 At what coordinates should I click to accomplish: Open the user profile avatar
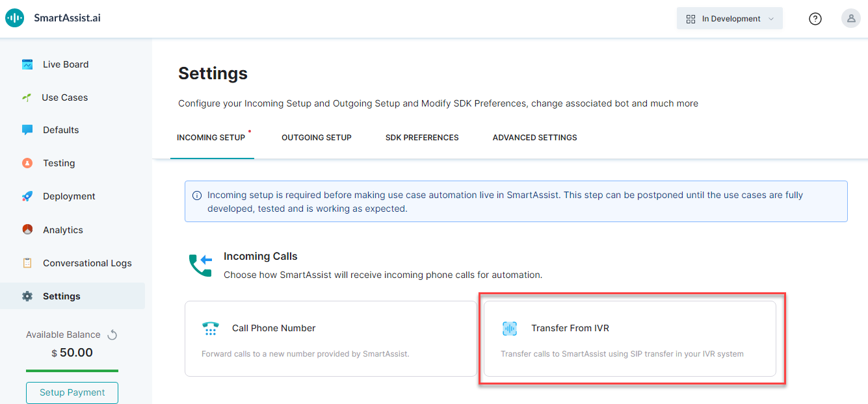point(851,18)
